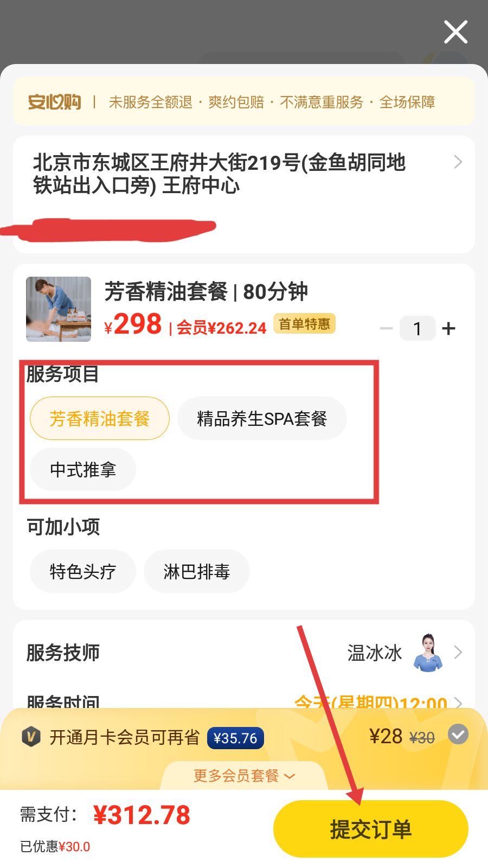Tap technician 温冰冰's avatar
The width and height of the screenshot is (488, 868).
428,653
